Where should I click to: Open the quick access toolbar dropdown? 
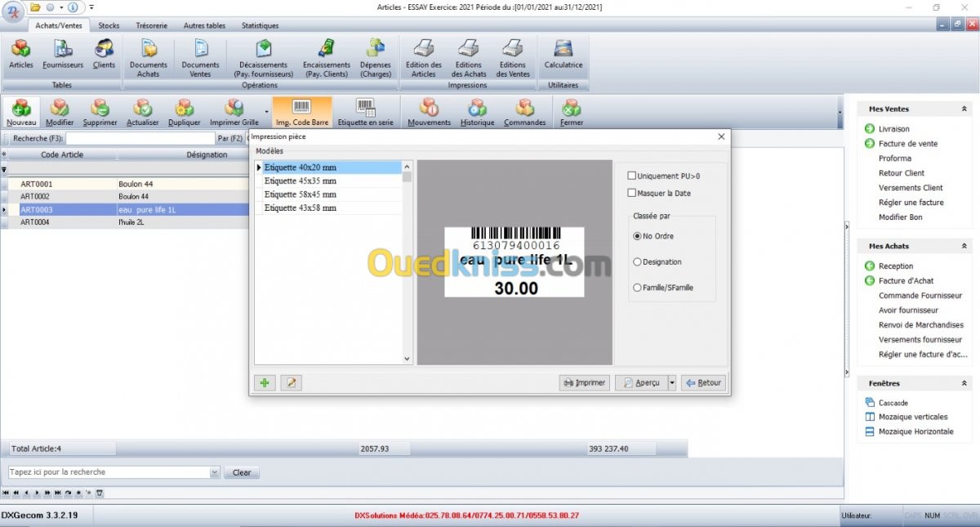[91, 7]
